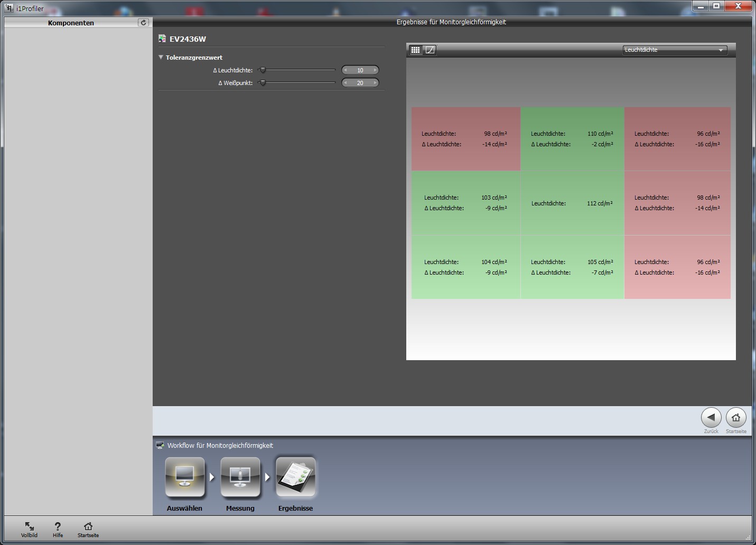
Task: Click the round Startseite button beside Zurück
Action: click(736, 418)
